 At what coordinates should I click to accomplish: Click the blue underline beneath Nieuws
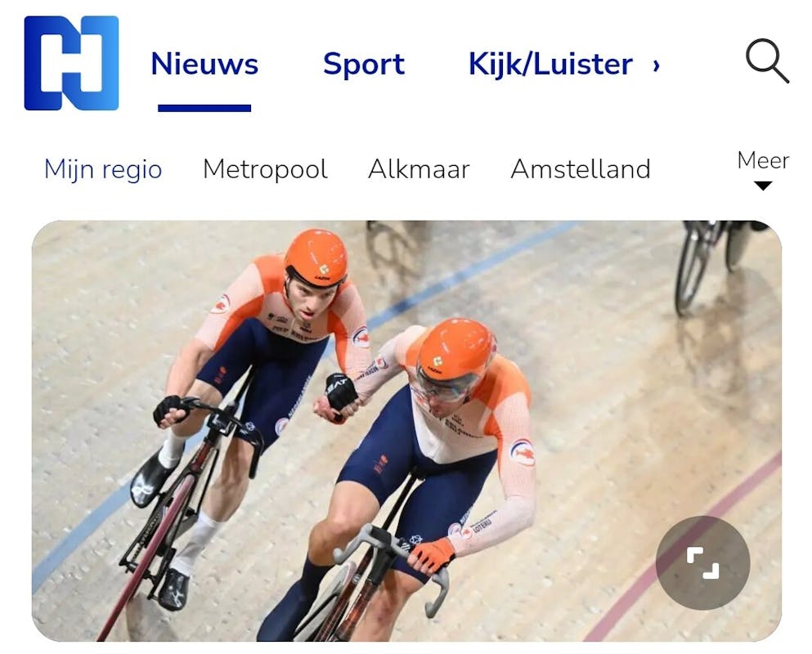204,108
